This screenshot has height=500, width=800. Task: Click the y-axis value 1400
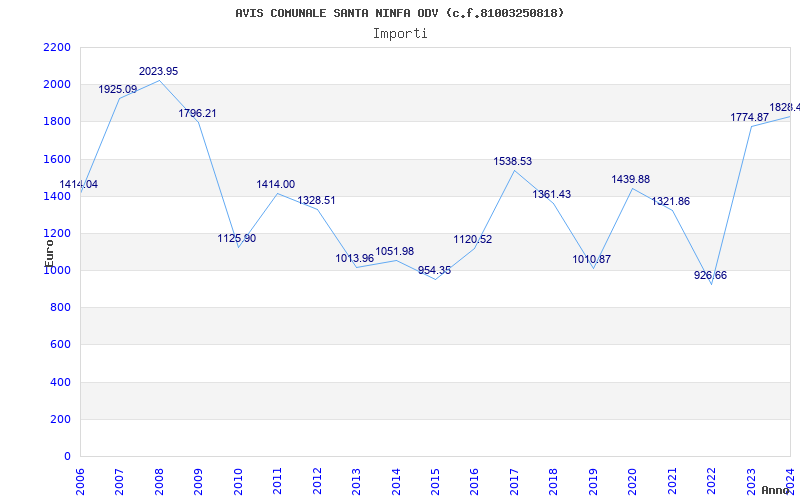[57, 196]
